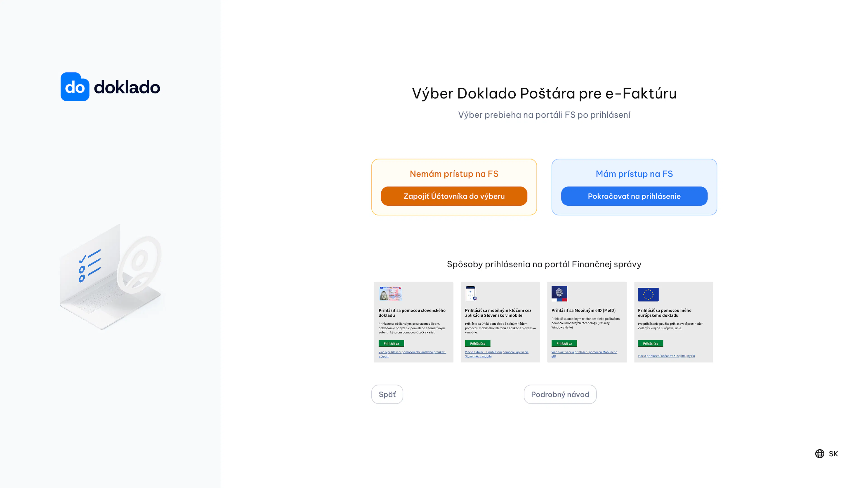Click the 'Výber Doklado Poštára pre e-Faktúru' title

(x=544, y=93)
